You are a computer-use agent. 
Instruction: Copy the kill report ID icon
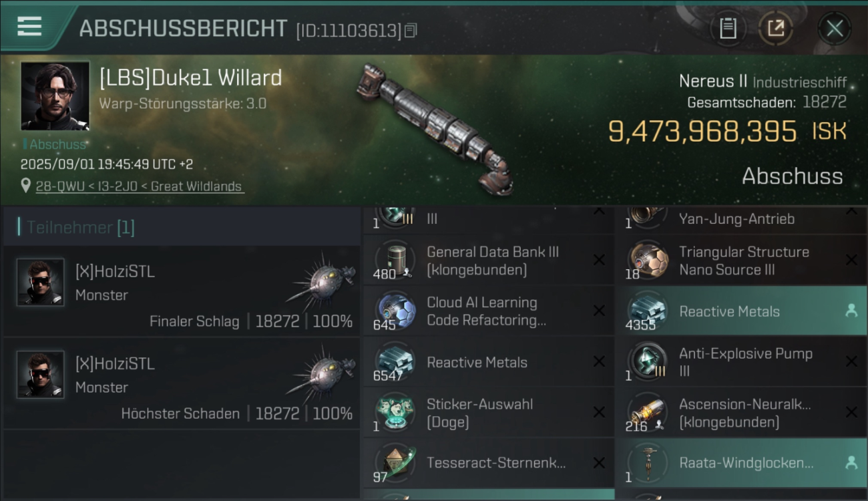(x=411, y=30)
